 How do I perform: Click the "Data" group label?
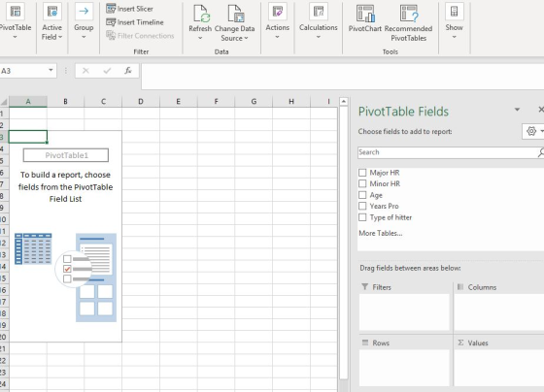coord(221,52)
